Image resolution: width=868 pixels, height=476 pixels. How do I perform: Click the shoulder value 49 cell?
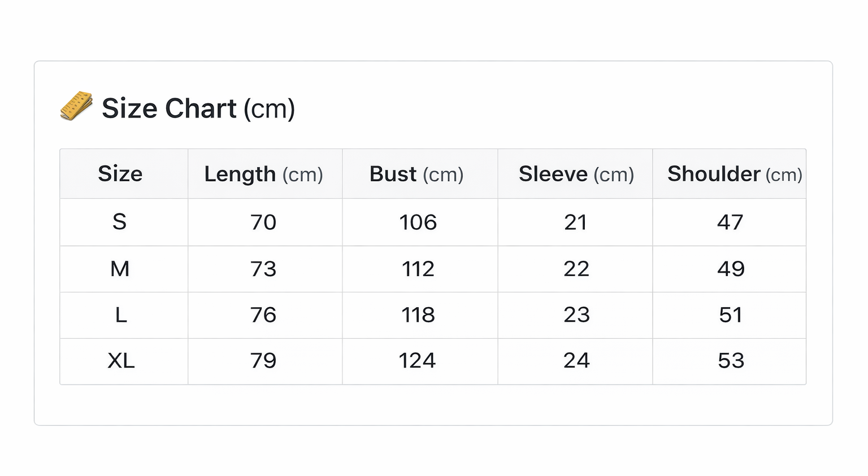pos(731,269)
